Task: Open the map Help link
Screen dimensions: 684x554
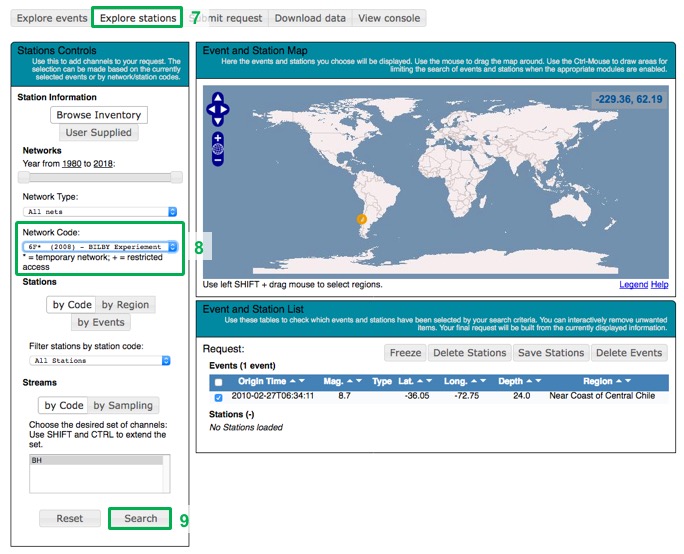Action: coord(659,284)
